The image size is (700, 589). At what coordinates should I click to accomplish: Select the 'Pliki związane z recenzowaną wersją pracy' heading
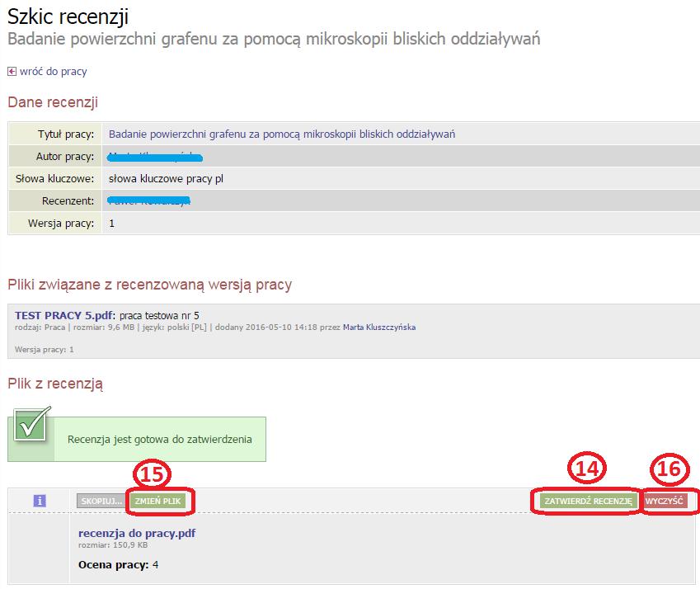pos(149,285)
